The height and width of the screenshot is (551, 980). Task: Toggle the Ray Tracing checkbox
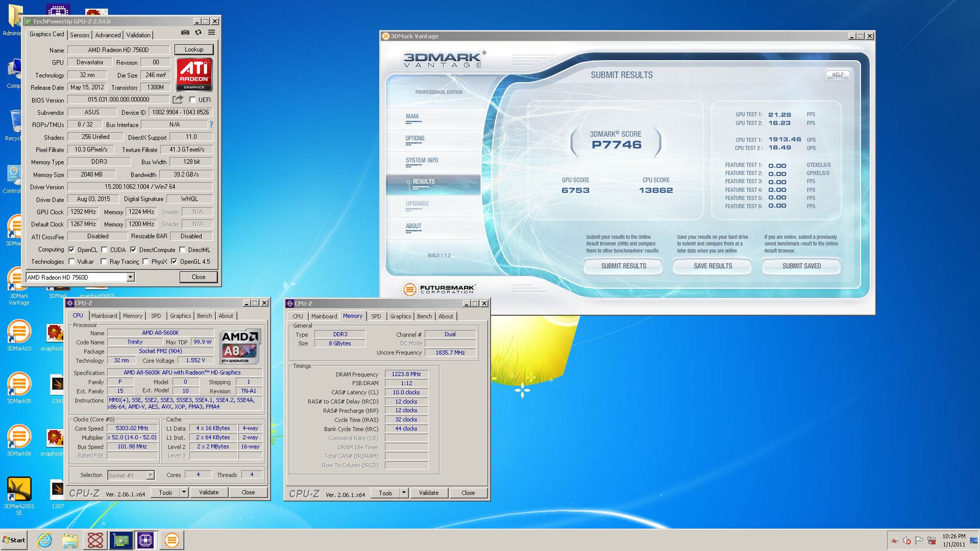click(104, 262)
